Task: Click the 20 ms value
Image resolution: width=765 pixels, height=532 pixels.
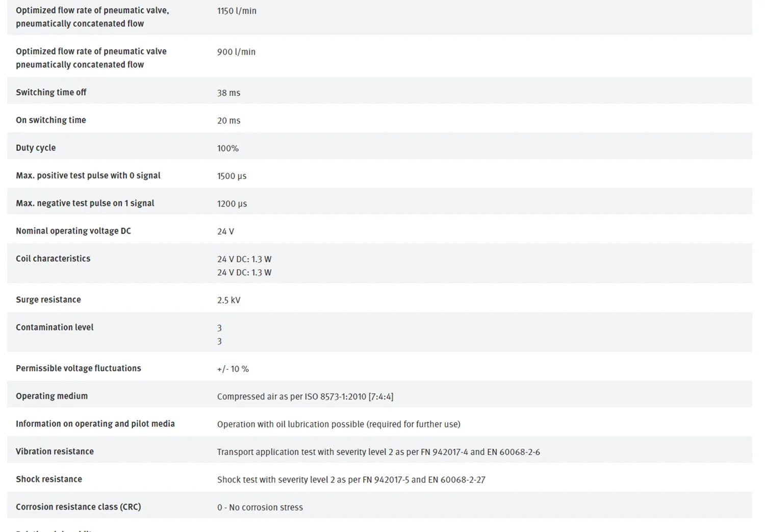Action: tap(228, 120)
